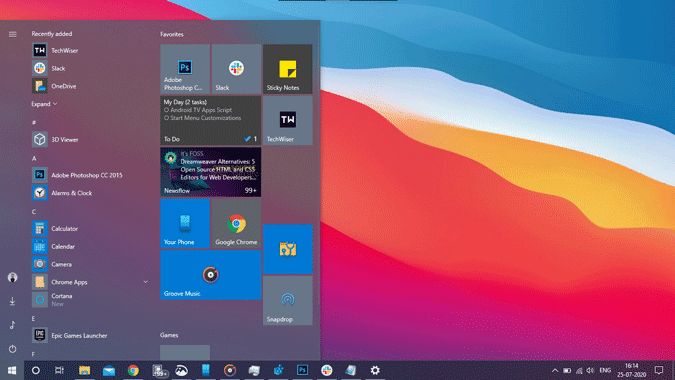Expand the Recently added list

click(x=44, y=104)
